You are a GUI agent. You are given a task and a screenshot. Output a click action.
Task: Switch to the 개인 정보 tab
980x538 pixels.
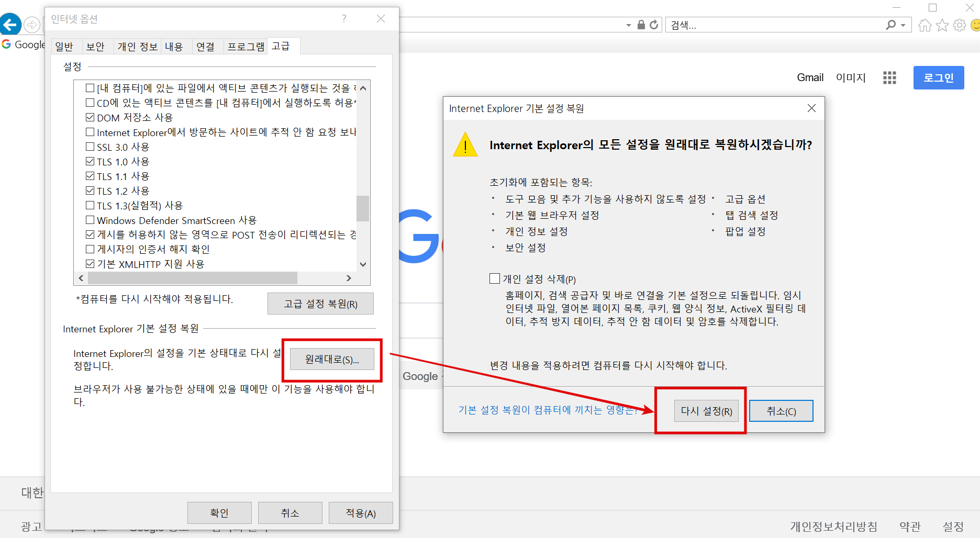pyautogui.click(x=137, y=47)
